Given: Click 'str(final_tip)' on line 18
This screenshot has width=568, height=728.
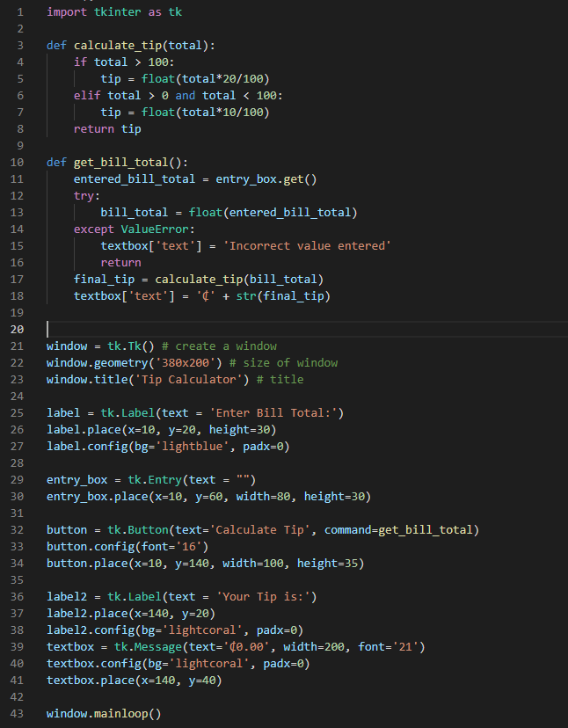Looking at the screenshot, I should point(283,296).
